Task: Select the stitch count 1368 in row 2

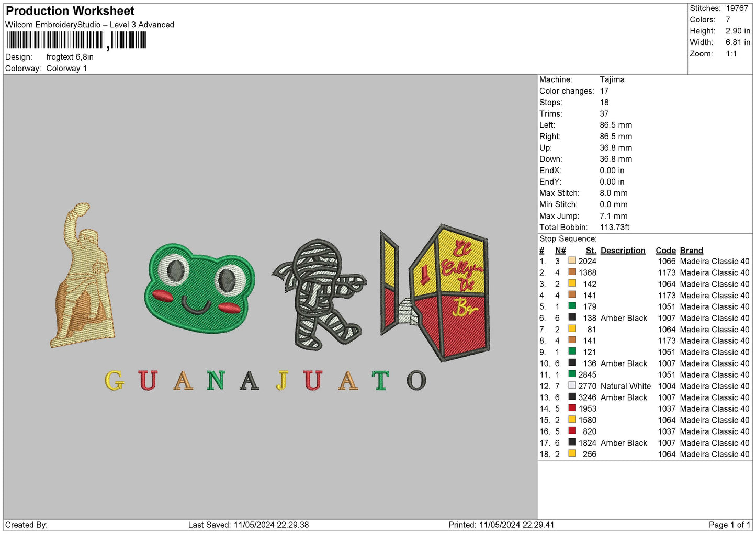Action: pyautogui.click(x=587, y=273)
